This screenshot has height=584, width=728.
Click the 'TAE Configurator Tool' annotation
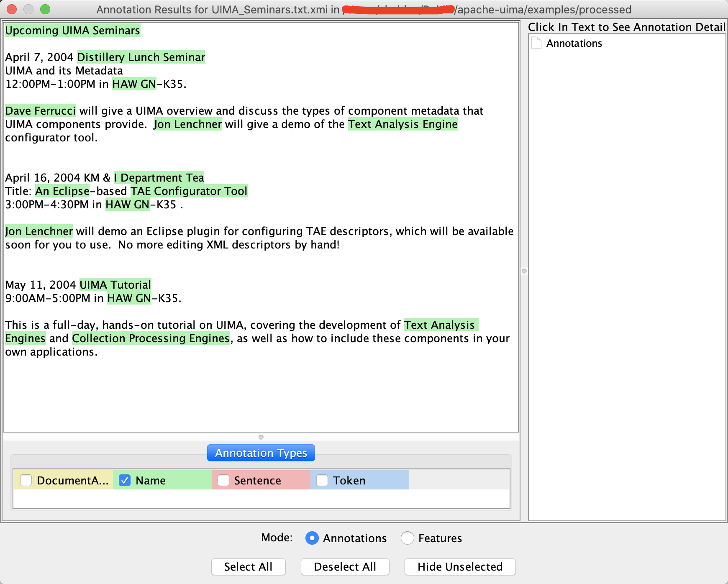coord(189,191)
